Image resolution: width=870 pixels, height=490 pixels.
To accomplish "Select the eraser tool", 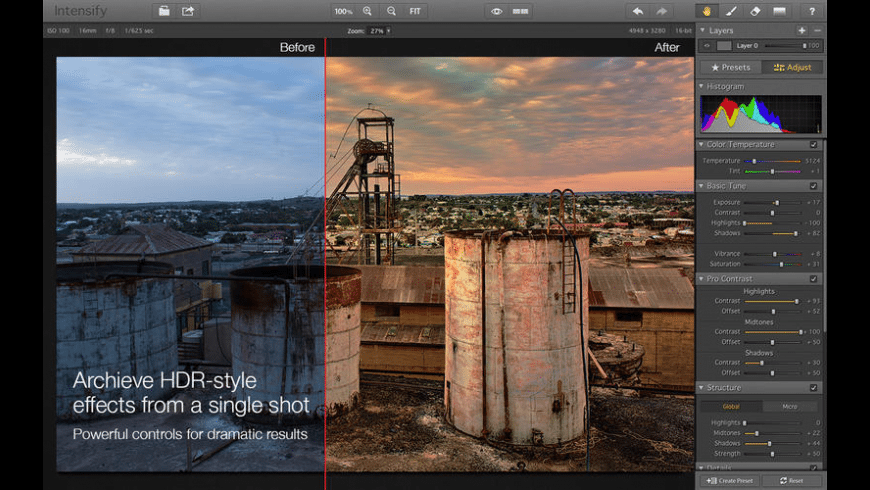I will (755, 11).
